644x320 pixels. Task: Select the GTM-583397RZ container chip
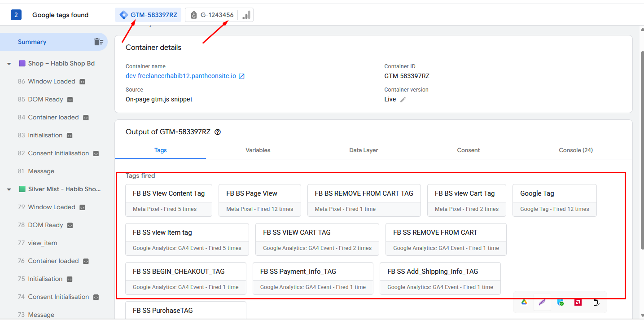[149, 15]
